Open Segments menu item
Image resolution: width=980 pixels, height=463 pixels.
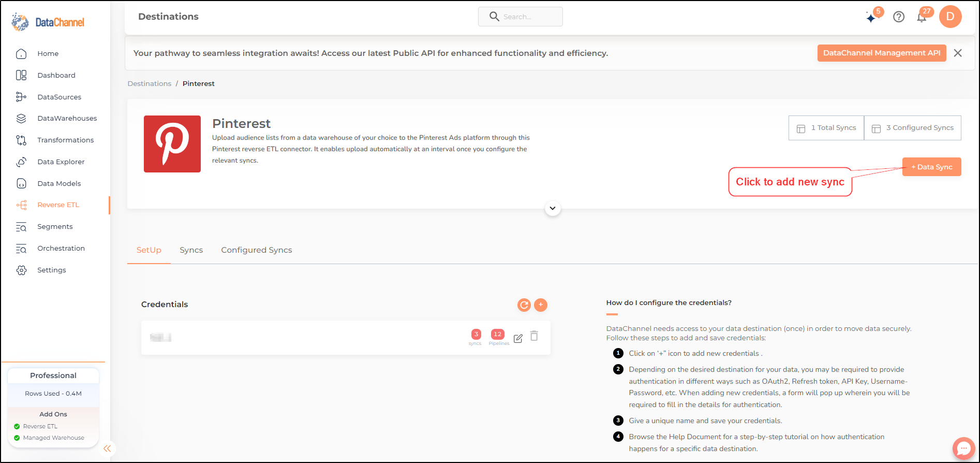[x=55, y=227]
